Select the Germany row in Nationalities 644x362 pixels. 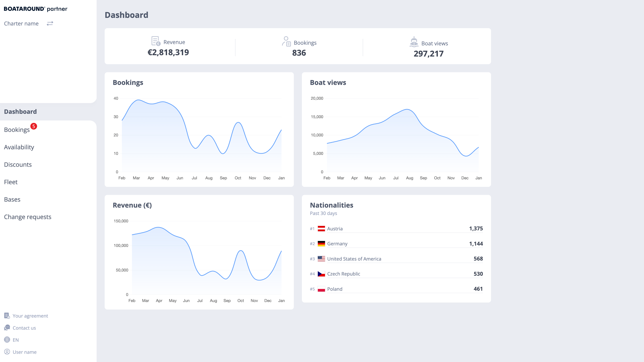[x=396, y=244]
